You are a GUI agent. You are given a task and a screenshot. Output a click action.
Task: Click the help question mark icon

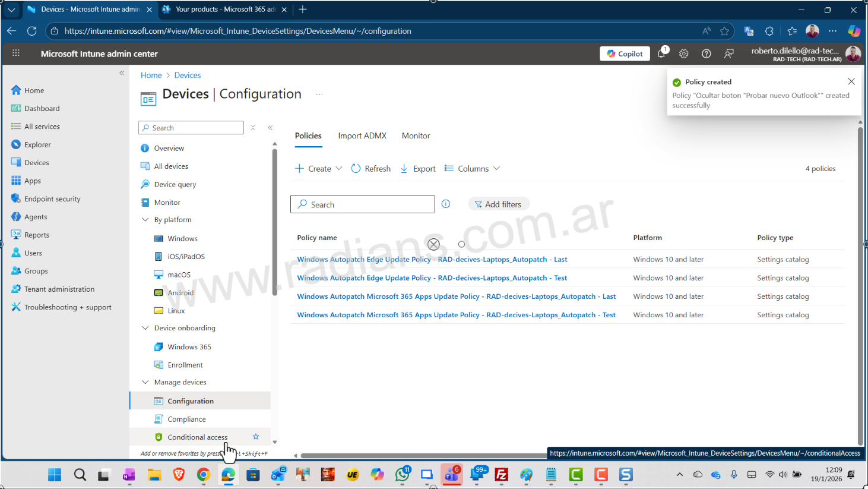pyautogui.click(x=706, y=53)
